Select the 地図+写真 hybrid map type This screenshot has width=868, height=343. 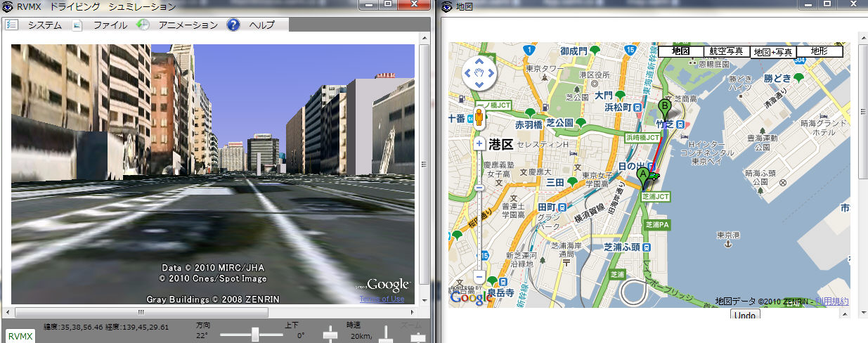click(772, 51)
